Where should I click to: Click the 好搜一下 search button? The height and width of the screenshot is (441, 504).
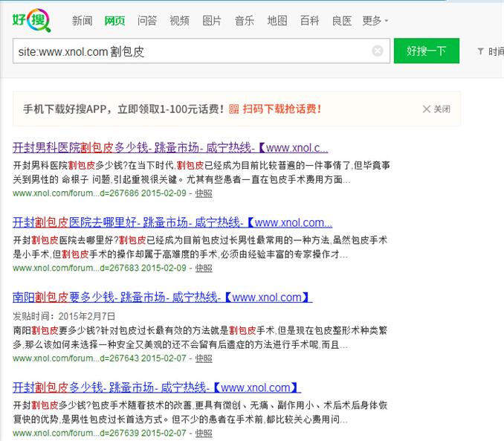click(427, 51)
